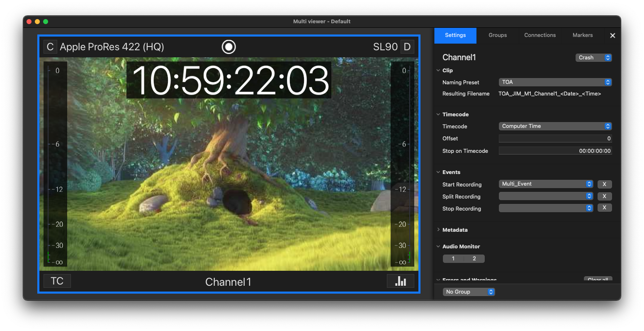
Task: Open the Split Recording event dropdown
Action: coord(546,196)
